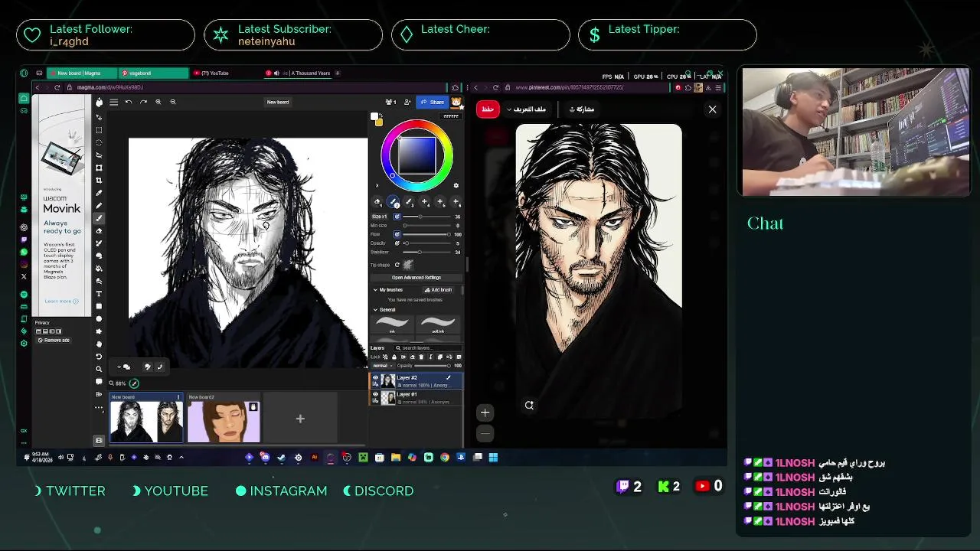Toggle pen pressure for Opacity

click(397, 243)
